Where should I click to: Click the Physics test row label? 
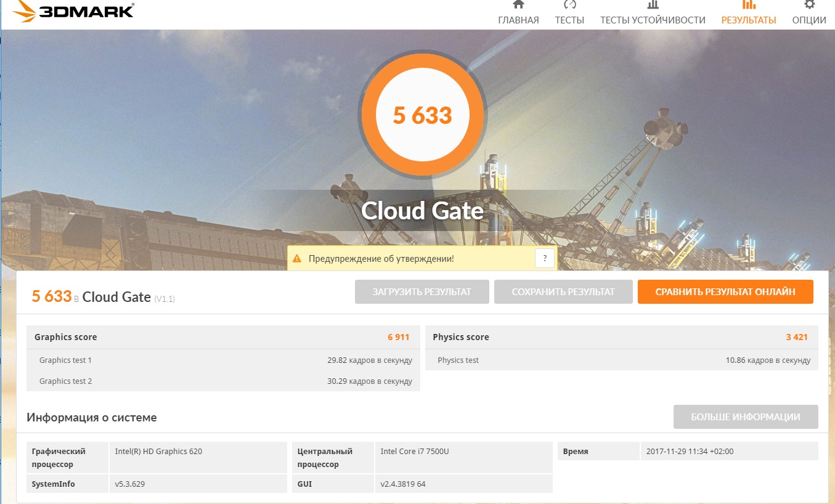[x=458, y=360]
